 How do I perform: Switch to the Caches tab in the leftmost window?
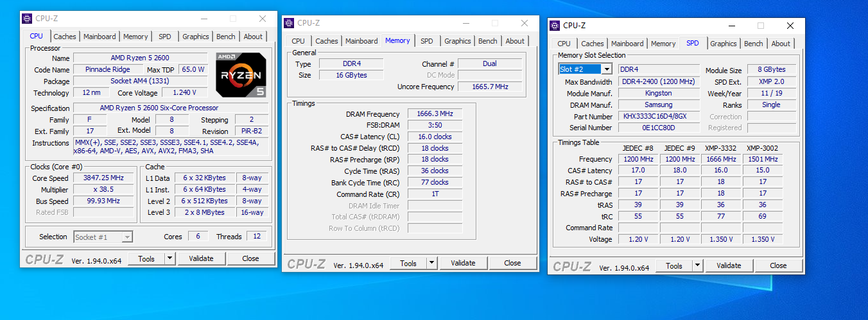click(65, 37)
